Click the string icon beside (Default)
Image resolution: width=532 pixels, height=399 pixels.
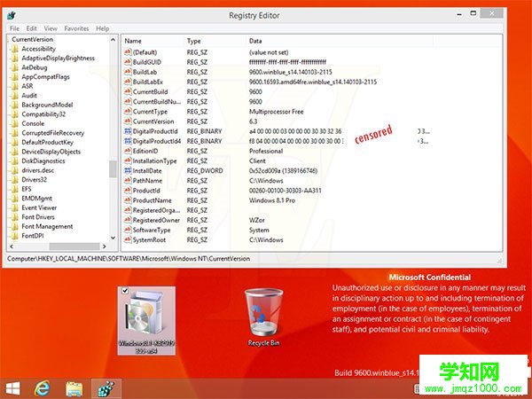[x=128, y=52]
